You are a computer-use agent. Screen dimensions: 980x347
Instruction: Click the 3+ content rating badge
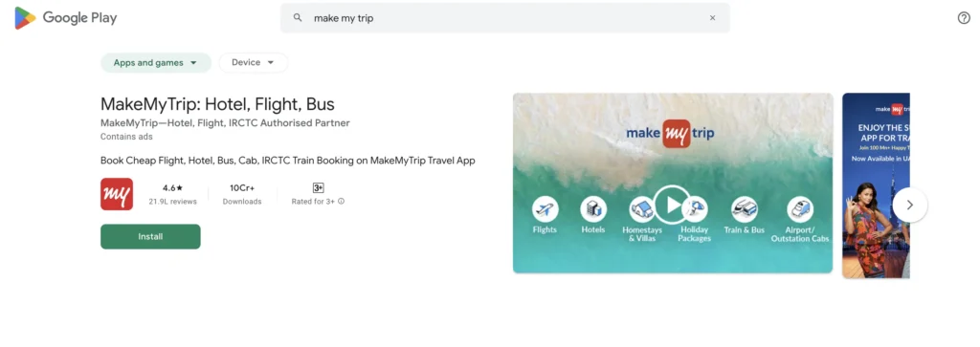click(x=318, y=188)
